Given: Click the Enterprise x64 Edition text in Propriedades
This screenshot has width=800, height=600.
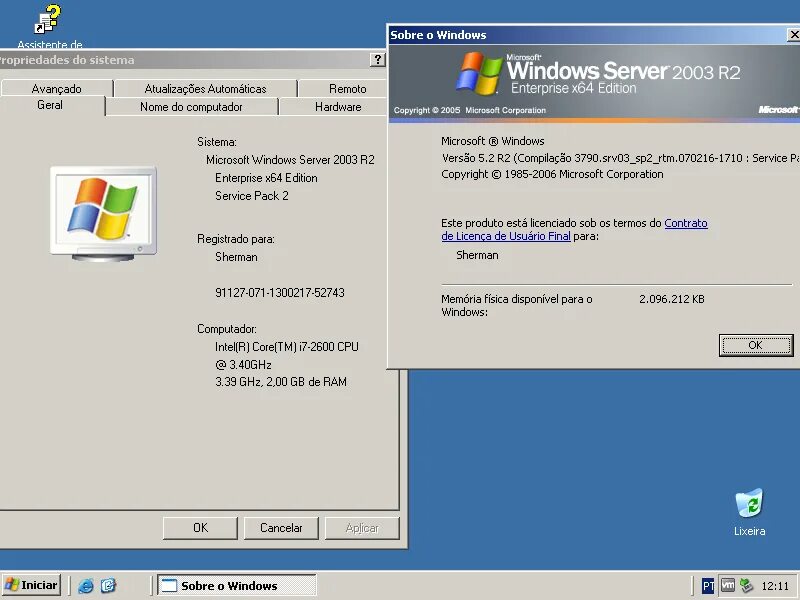Looking at the screenshot, I should [266, 178].
